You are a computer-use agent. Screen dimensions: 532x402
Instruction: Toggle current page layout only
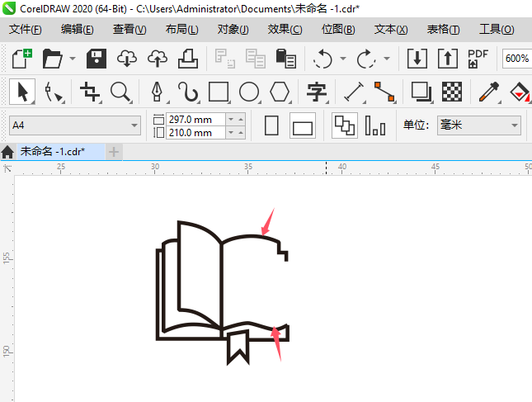click(375, 125)
